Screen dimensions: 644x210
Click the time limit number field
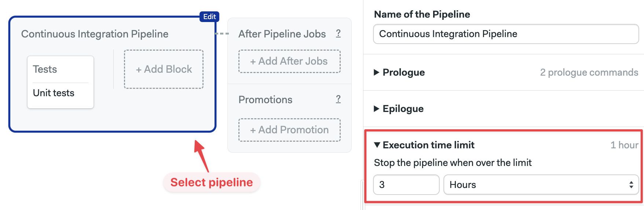pos(406,185)
